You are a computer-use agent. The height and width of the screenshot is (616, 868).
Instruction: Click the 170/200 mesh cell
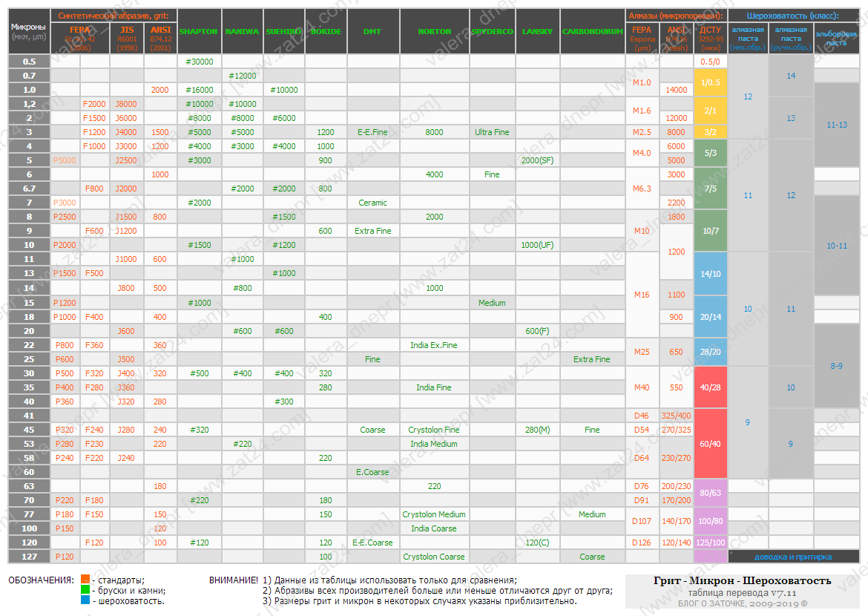click(x=677, y=500)
